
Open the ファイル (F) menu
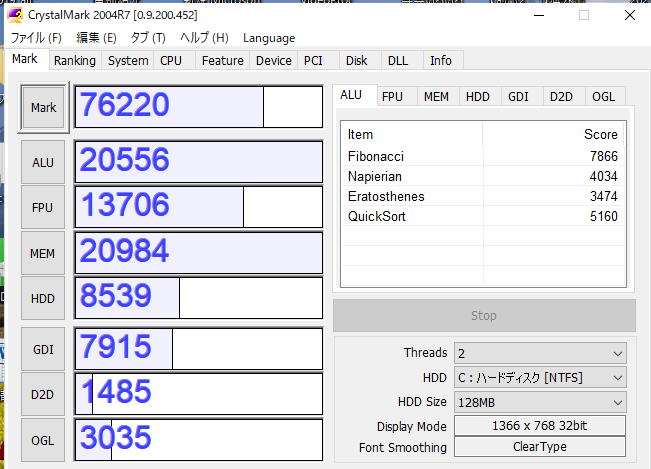pyautogui.click(x=36, y=38)
